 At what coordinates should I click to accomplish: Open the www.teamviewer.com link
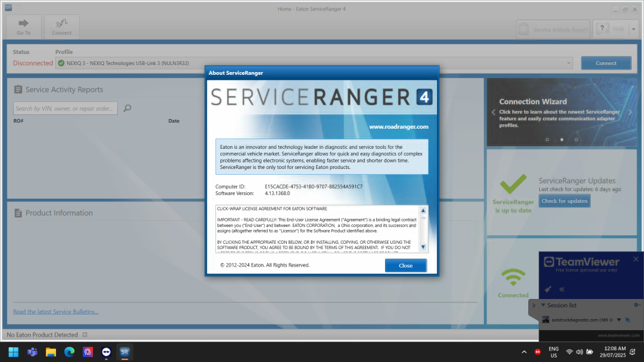[x=619, y=335]
